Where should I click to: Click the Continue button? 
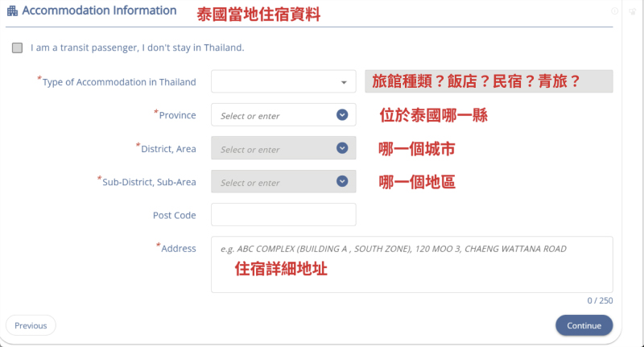(x=584, y=325)
